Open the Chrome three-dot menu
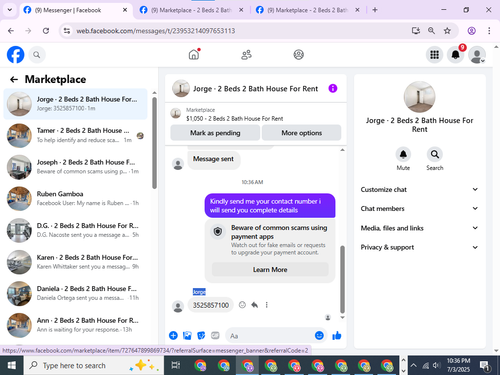This screenshot has width=500, height=375. pyautogui.click(x=489, y=31)
